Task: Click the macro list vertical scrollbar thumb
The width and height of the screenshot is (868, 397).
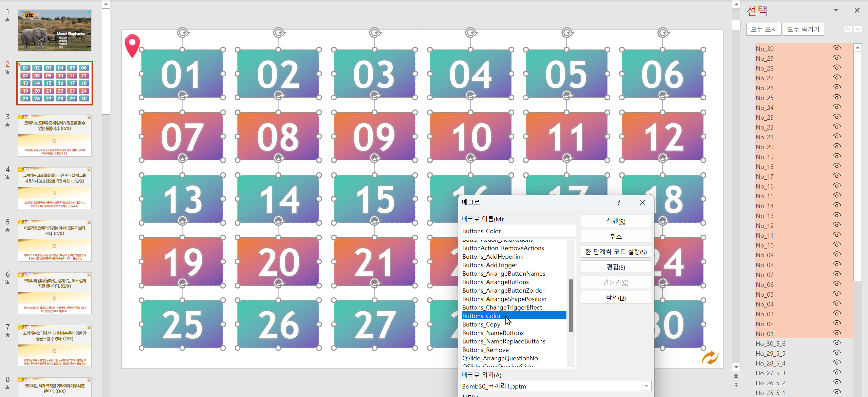Action: 571,305
